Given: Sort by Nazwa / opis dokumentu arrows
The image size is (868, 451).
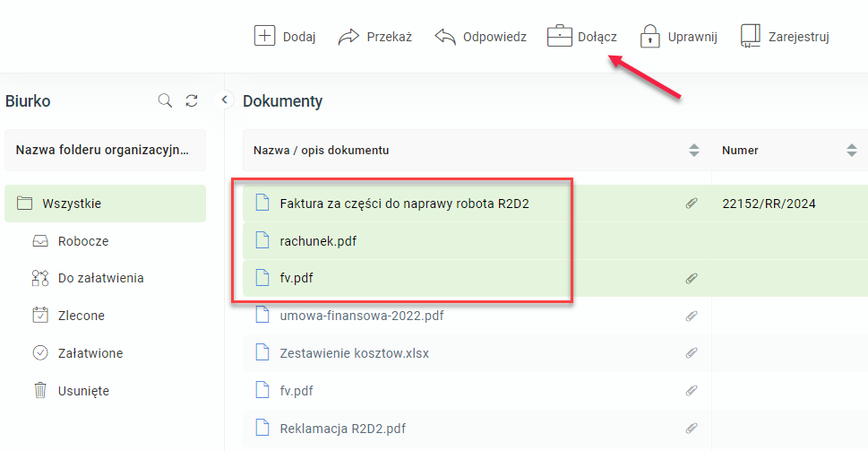Looking at the screenshot, I should (693, 150).
